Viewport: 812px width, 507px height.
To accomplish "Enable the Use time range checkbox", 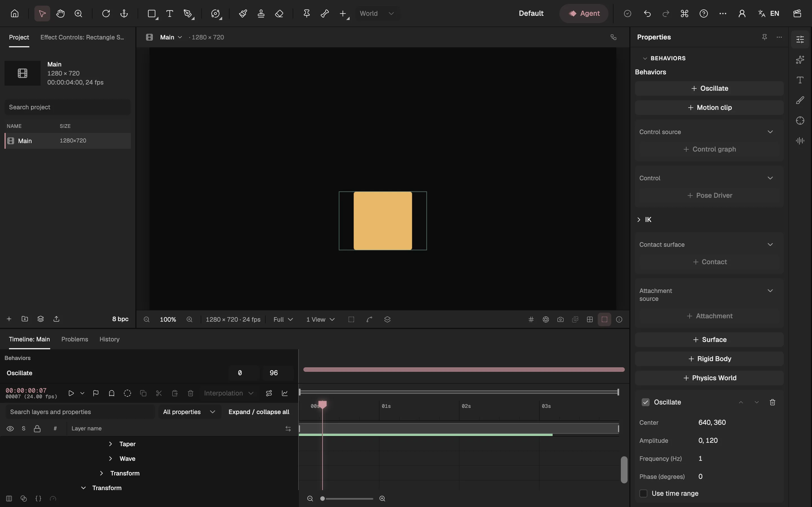I will tap(643, 493).
